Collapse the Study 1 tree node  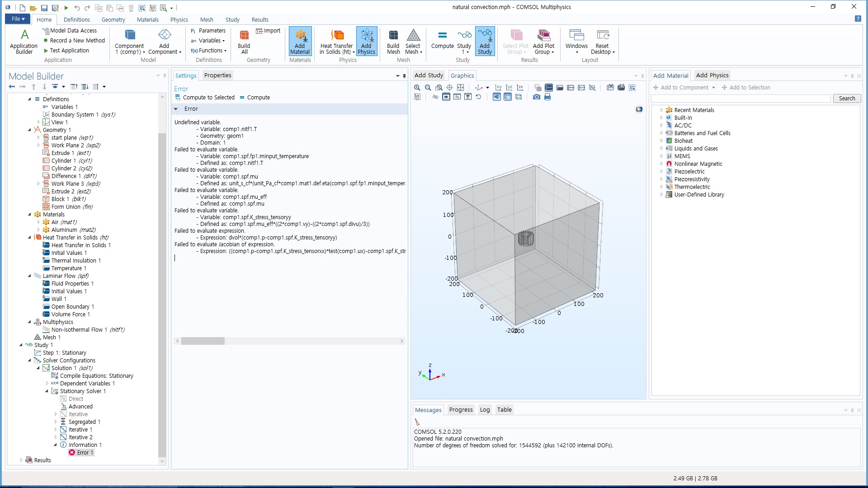click(x=21, y=345)
